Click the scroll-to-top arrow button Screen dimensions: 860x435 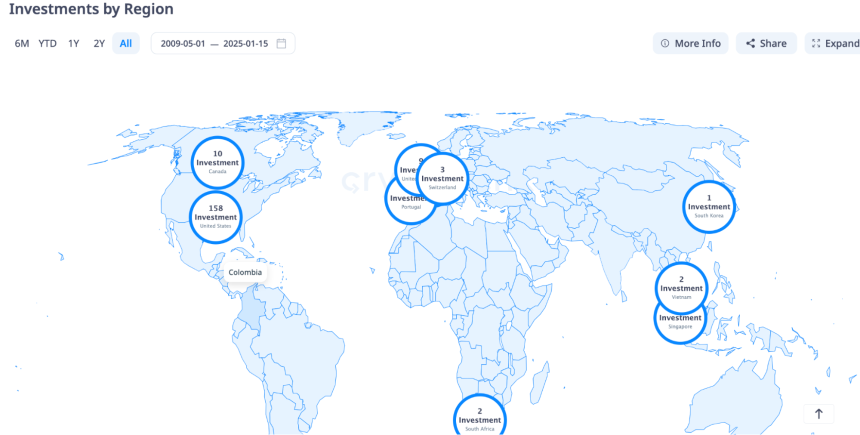[818, 414]
